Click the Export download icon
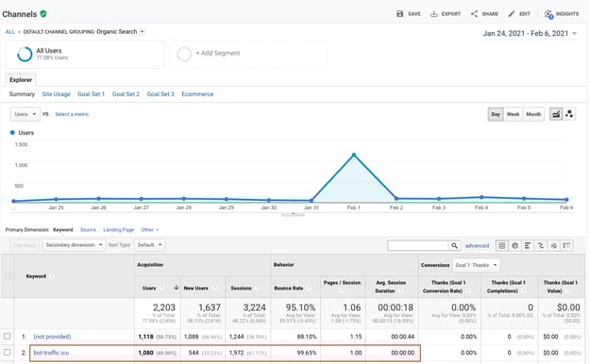 click(434, 14)
